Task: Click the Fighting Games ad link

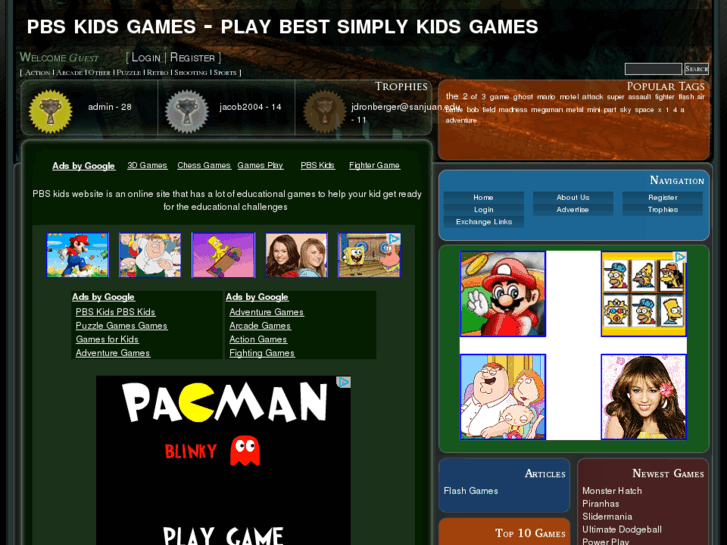Action: click(262, 353)
